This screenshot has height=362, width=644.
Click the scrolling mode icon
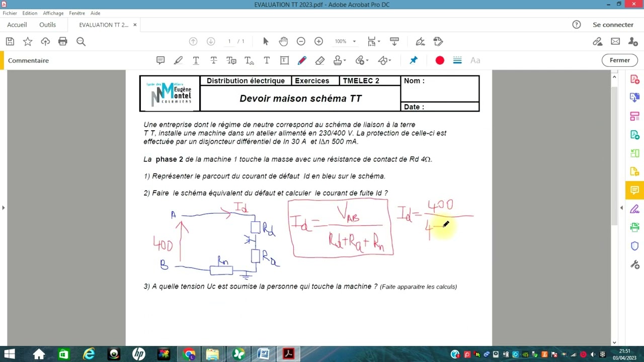click(x=394, y=41)
